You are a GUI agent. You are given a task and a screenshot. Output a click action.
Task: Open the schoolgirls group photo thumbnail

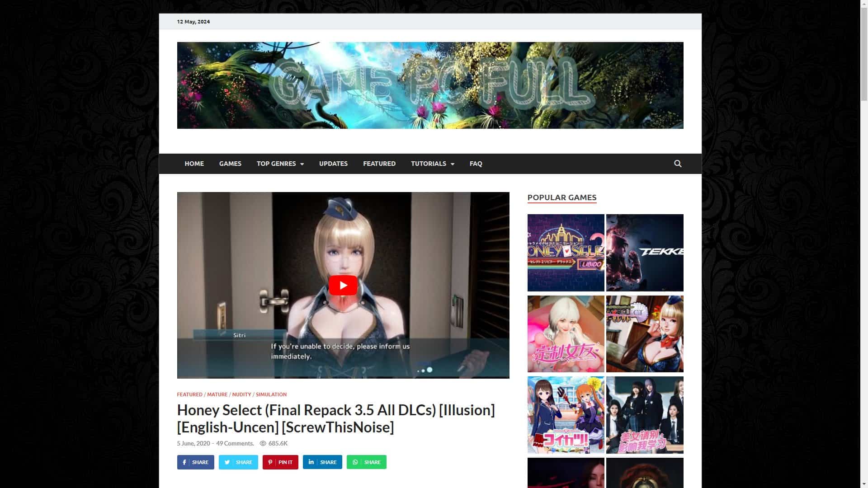tap(645, 415)
